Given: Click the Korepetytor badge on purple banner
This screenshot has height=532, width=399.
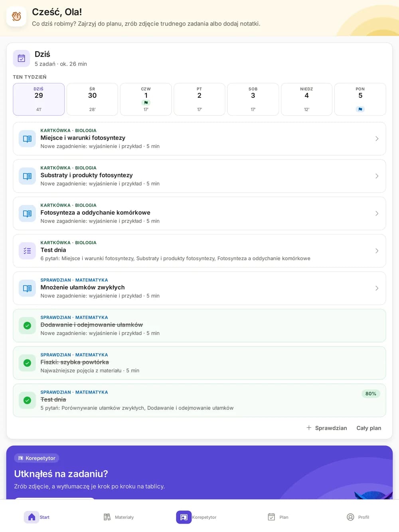Looking at the screenshot, I should 37,458.
